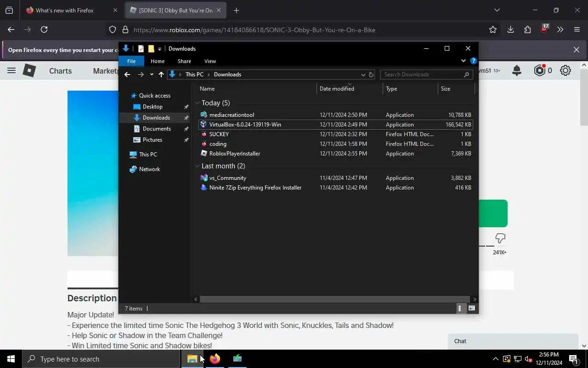Open new Firefox tab
The height and width of the screenshot is (368, 588).
(236, 10)
